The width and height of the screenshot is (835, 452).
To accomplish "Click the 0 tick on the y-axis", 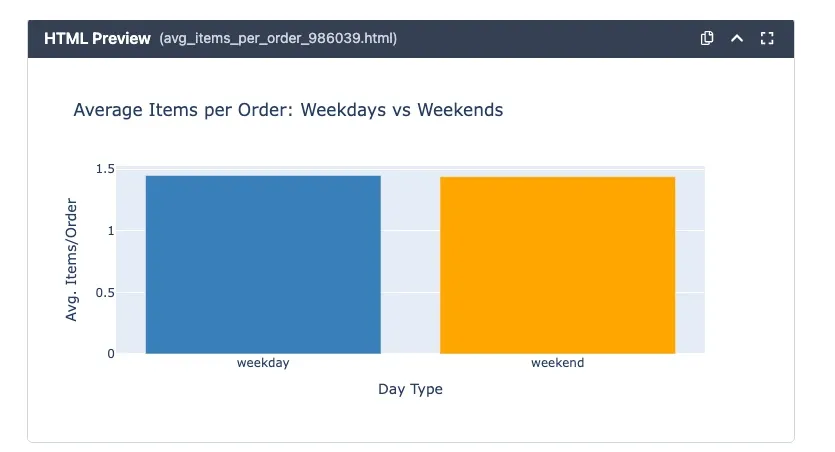I will tap(111, 353).
